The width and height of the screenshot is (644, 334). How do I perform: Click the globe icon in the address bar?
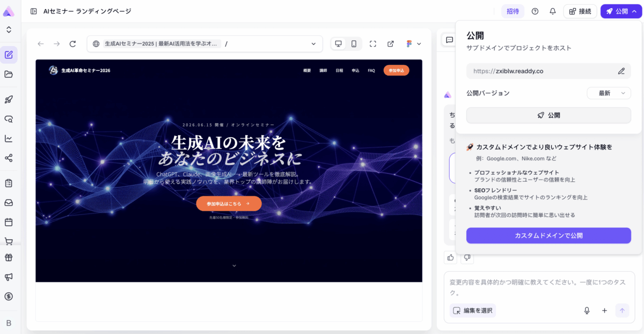(x=96, y=44)
